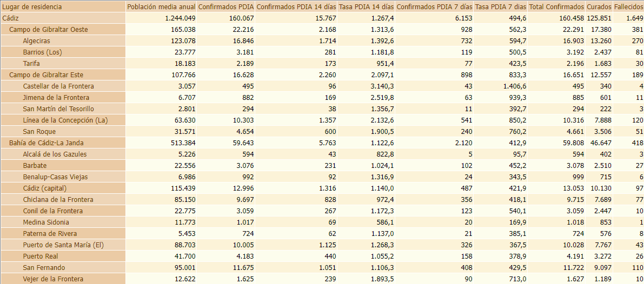Select the 'Cádiz (capital)' row label
This screenshot has width=644, height=284.
(44, 188)
